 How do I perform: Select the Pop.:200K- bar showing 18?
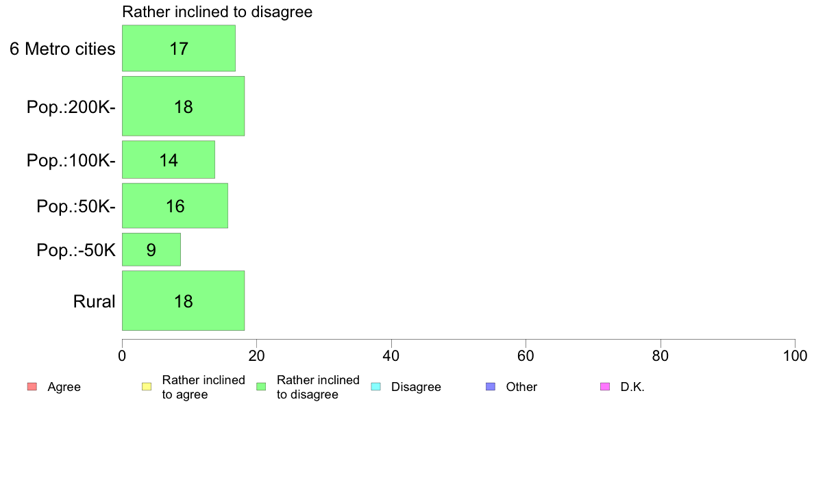(183, 106)
